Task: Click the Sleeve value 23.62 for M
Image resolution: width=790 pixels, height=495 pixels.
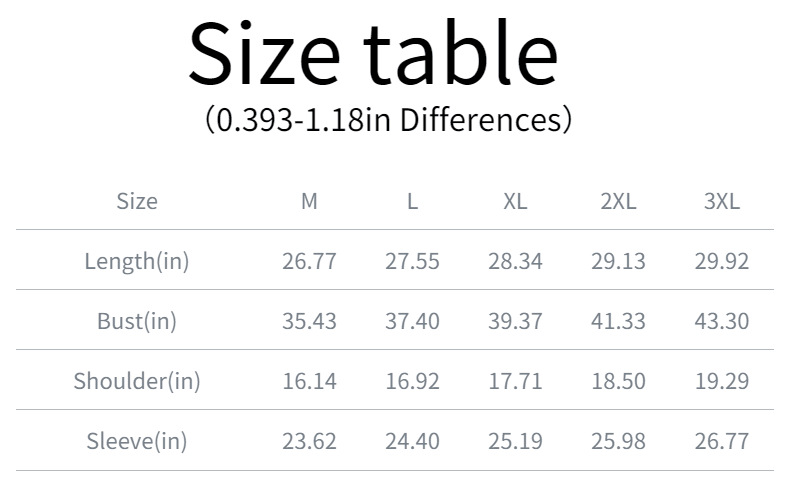Action: (x=309, y=441)
